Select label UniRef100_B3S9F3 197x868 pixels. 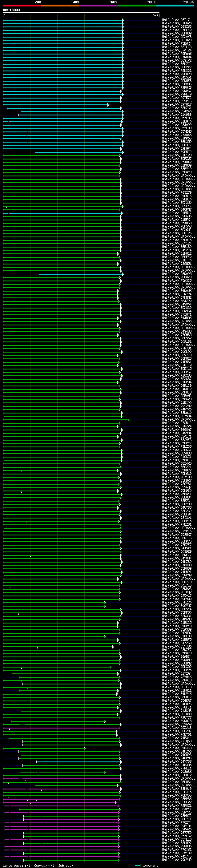point(177,440)
